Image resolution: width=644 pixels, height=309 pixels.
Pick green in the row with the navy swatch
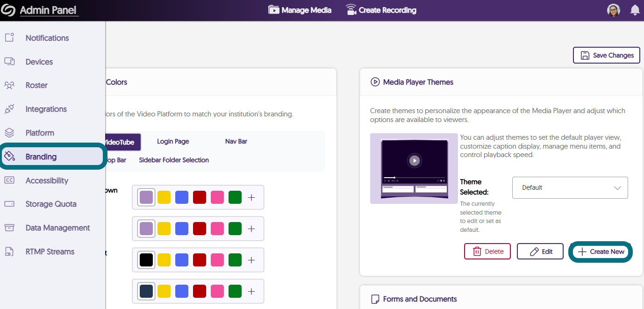(235, 291)
